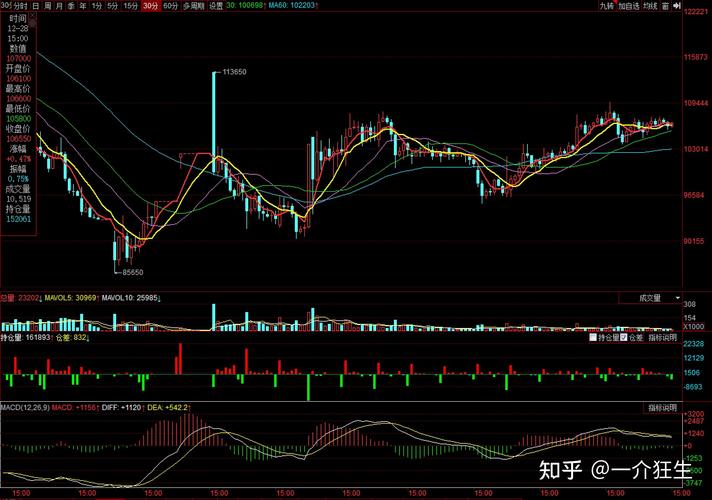
Task: Open the 多周期 multi-period view
Action: [x=193, y=6]
